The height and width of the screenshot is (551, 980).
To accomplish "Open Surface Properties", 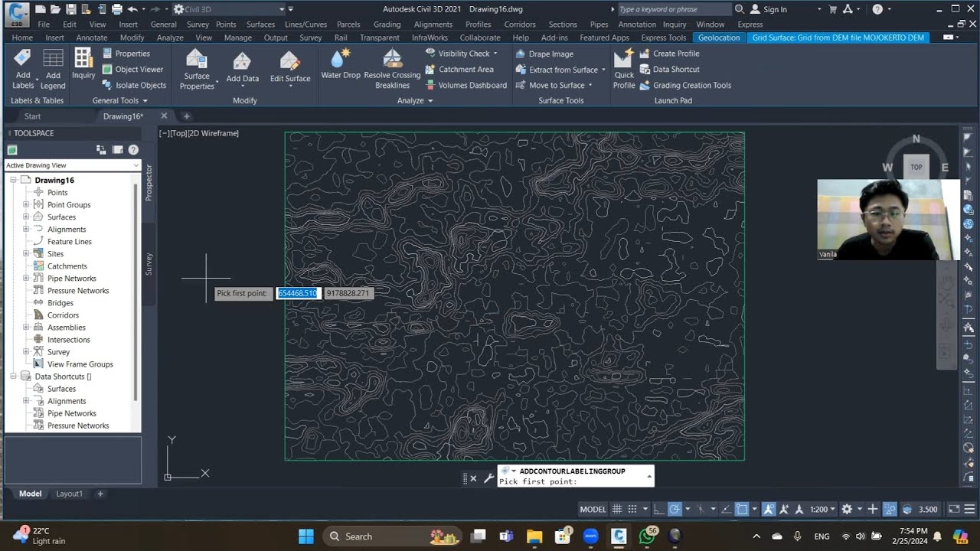I will (x=197, y=69).
